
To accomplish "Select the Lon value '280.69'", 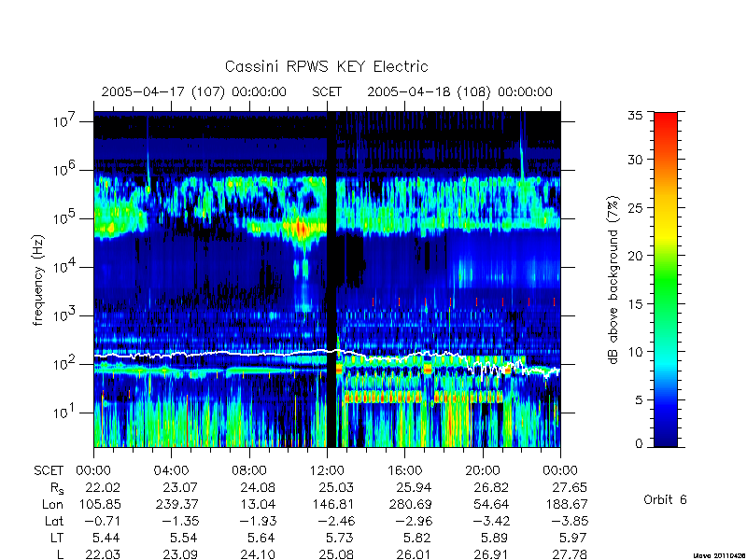I will [x=412, y=504].
